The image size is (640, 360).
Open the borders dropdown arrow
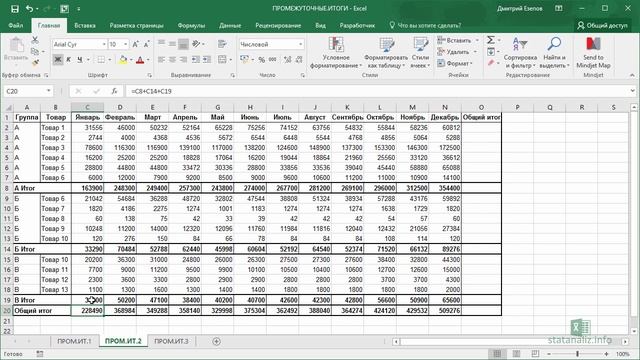(x=109, y=60)
